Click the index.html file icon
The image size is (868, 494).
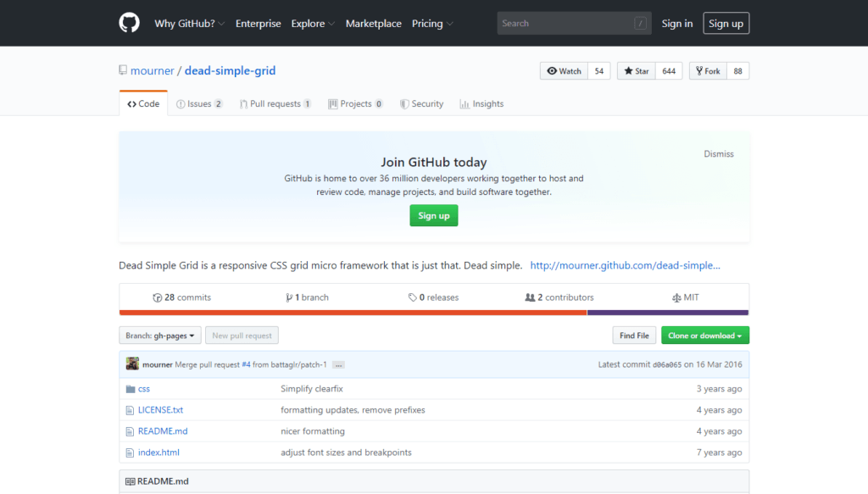pyautogui.click(x=130, y=452)
